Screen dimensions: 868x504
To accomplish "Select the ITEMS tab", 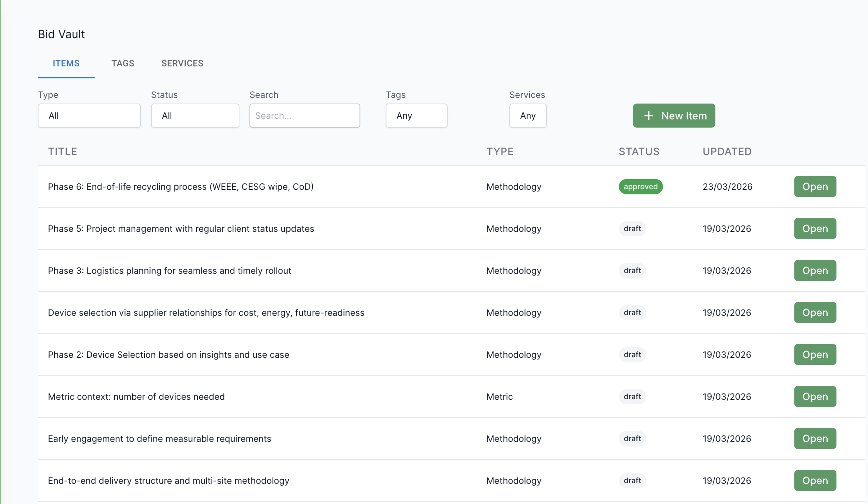I will [x=66, y=63].
